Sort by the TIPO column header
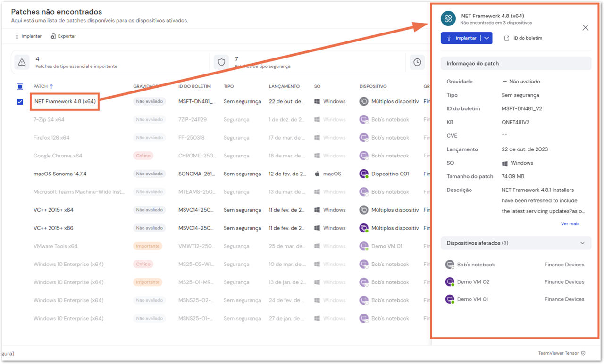 pyautogui.click(x=228, y=86)
